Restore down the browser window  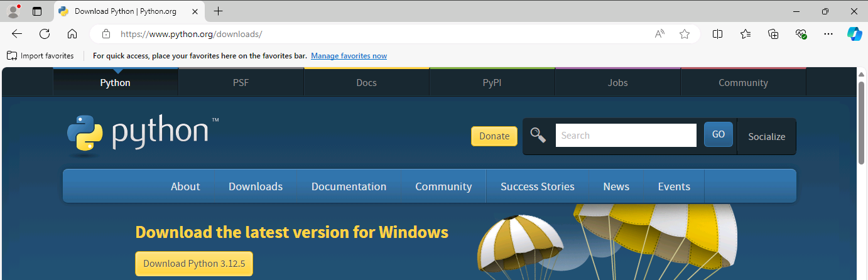[825, 11]
